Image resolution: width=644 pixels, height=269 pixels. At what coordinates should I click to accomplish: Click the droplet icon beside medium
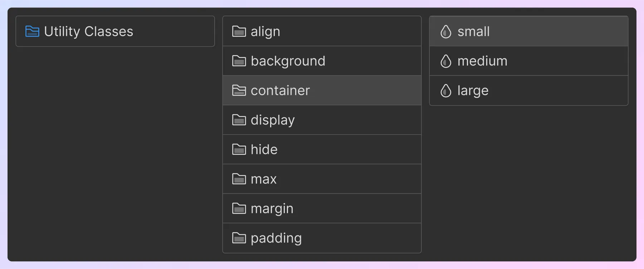click(446, 61)
